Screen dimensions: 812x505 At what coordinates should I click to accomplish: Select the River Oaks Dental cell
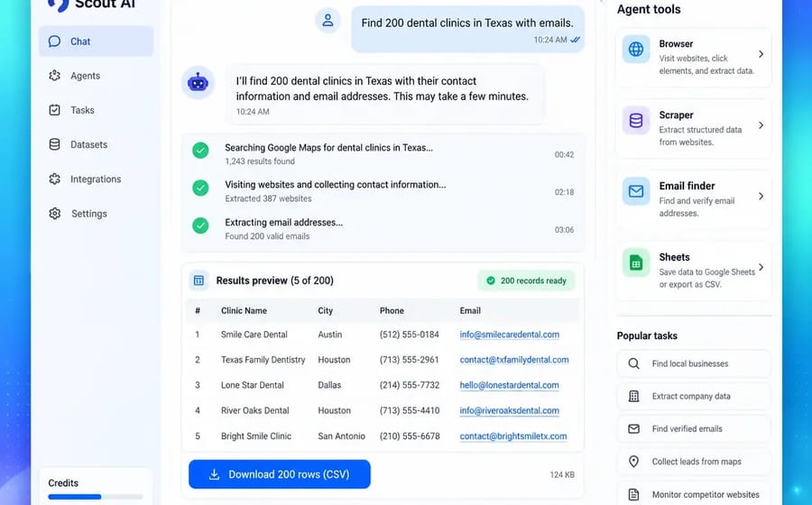(254, 411)
